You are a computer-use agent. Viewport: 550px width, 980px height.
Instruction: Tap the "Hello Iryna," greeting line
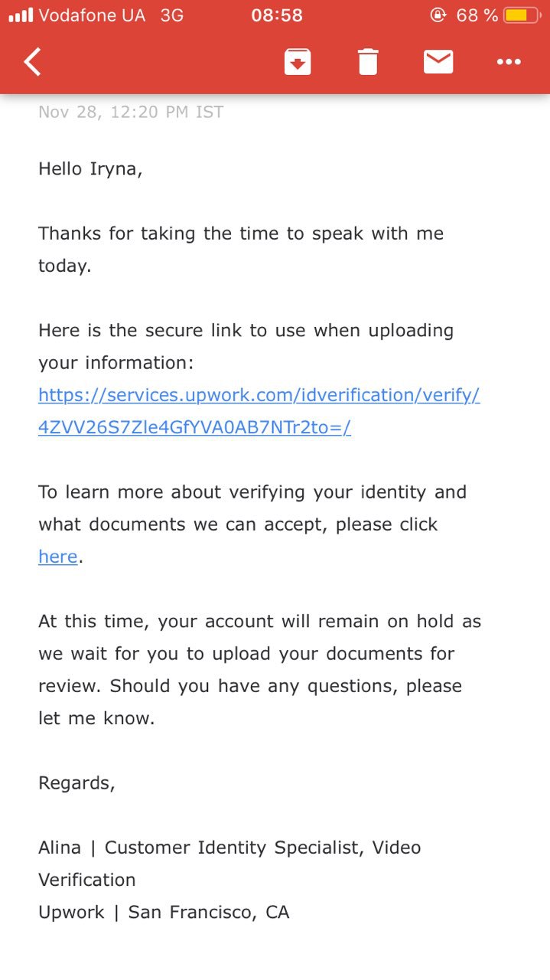coord(90,168)
